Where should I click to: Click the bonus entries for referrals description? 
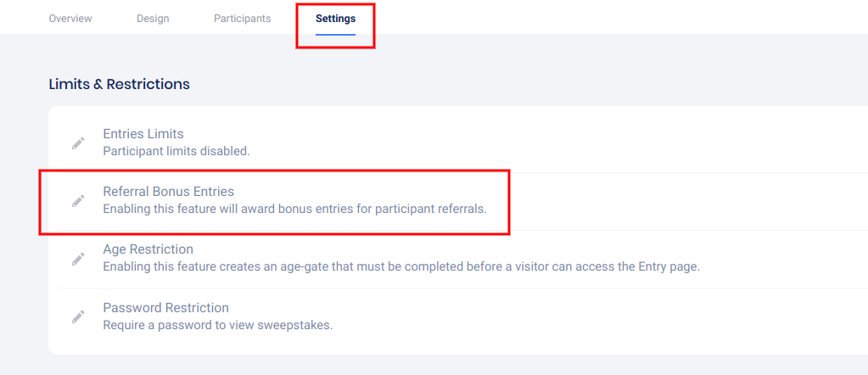[x=294, y=209]
